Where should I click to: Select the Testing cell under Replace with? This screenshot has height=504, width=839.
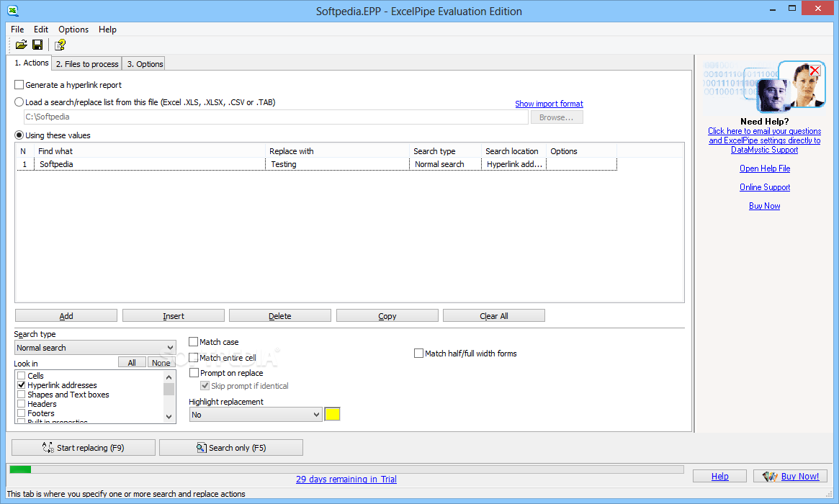pos(338,163)
